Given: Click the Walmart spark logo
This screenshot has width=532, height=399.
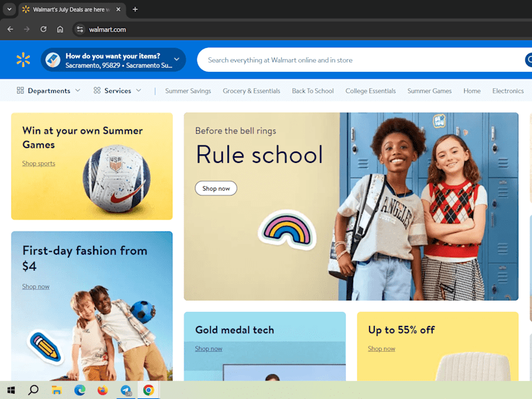Looking at the screenshot, I should [x=23, y=60].
